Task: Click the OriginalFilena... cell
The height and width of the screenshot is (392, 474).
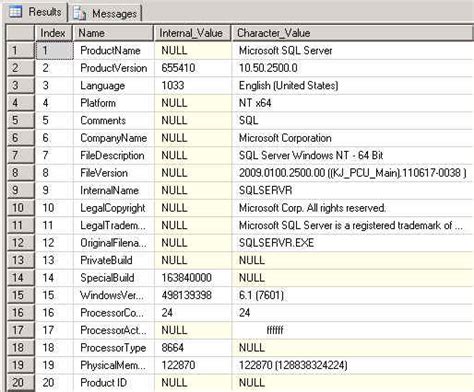Action: (113, 243)
